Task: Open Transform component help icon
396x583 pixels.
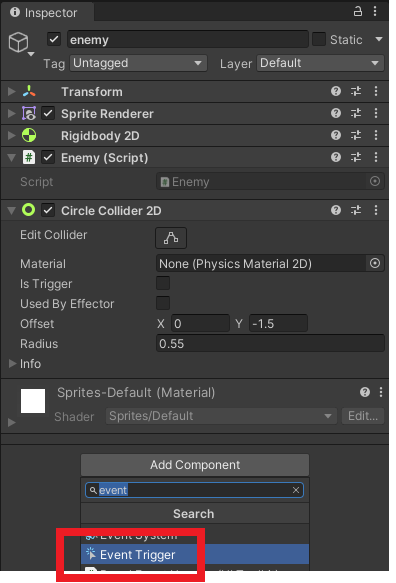Action: click(x=336, y=91)
